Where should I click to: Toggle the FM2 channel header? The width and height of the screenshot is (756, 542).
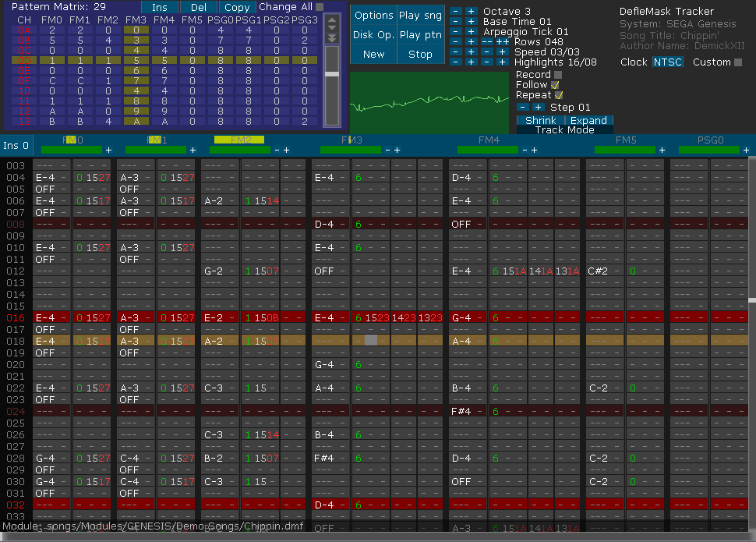click(239, 140)
